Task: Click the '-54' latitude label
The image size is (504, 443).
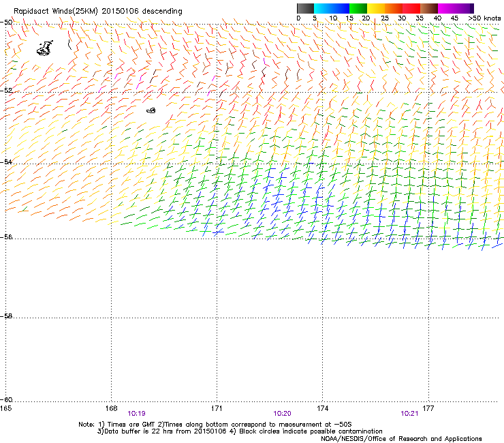Action: click(x=6, y=162)
